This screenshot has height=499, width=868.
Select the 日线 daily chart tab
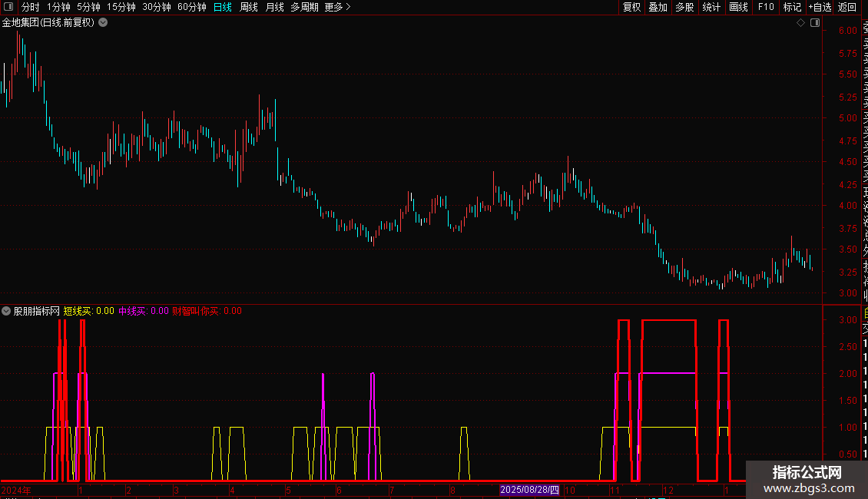(223, 7)
